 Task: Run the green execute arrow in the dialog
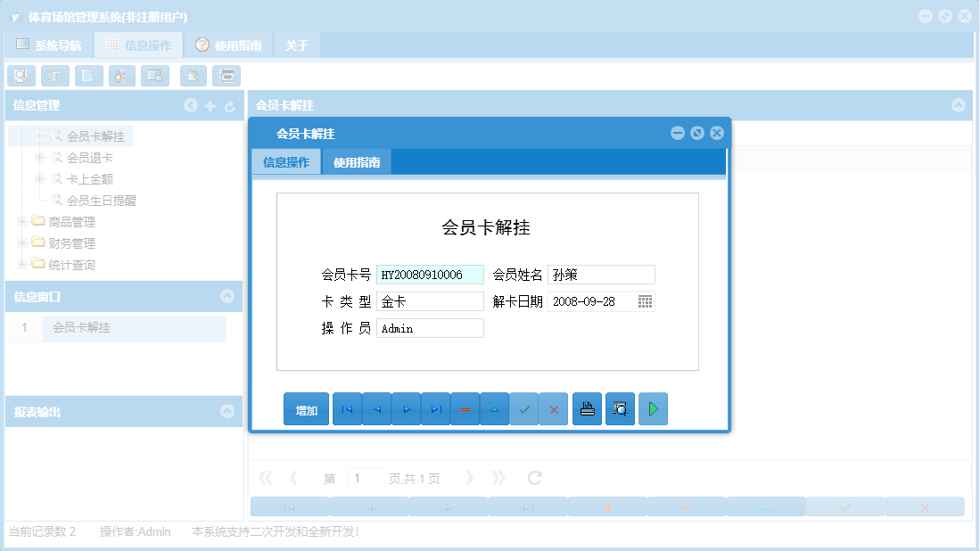(653, 408)
